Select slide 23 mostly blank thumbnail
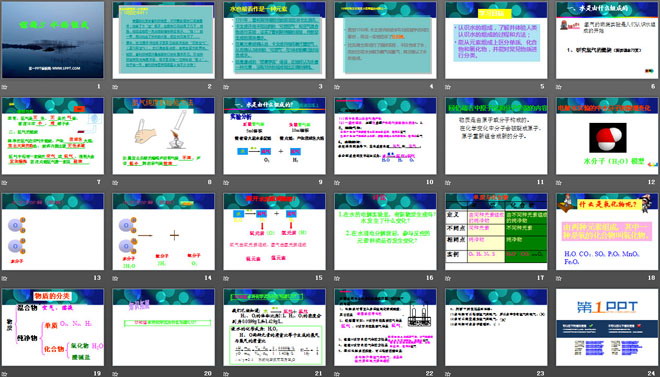 tap(496, 327)
